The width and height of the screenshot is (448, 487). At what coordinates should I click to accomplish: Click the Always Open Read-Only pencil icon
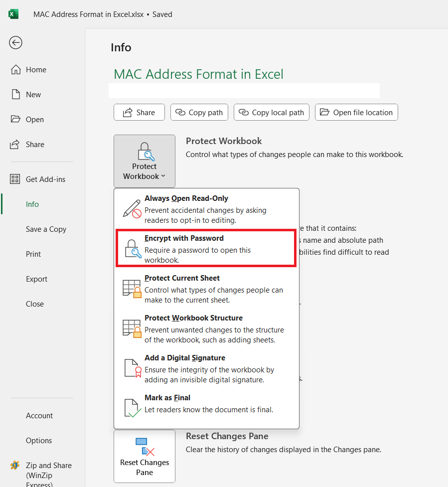132,209
